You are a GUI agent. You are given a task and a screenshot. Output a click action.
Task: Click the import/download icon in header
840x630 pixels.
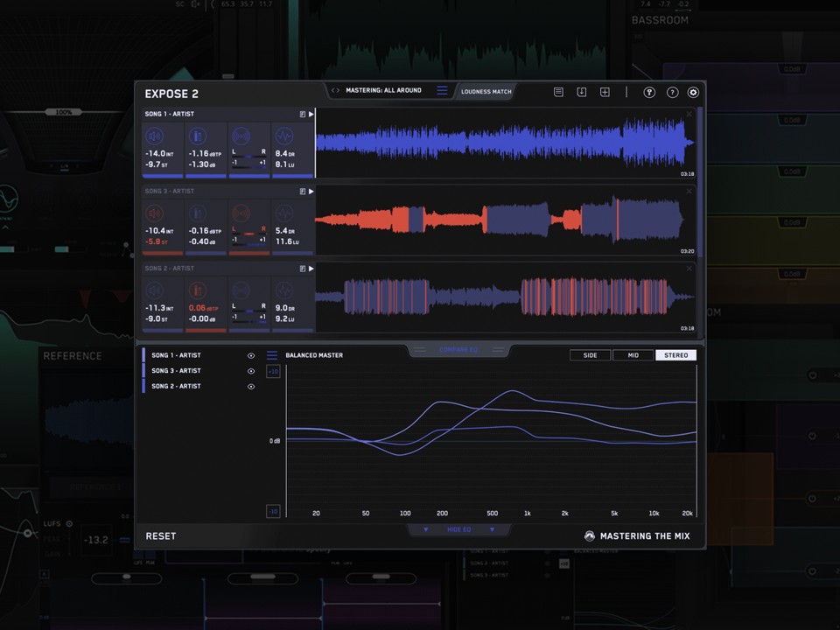click(581, 92)
